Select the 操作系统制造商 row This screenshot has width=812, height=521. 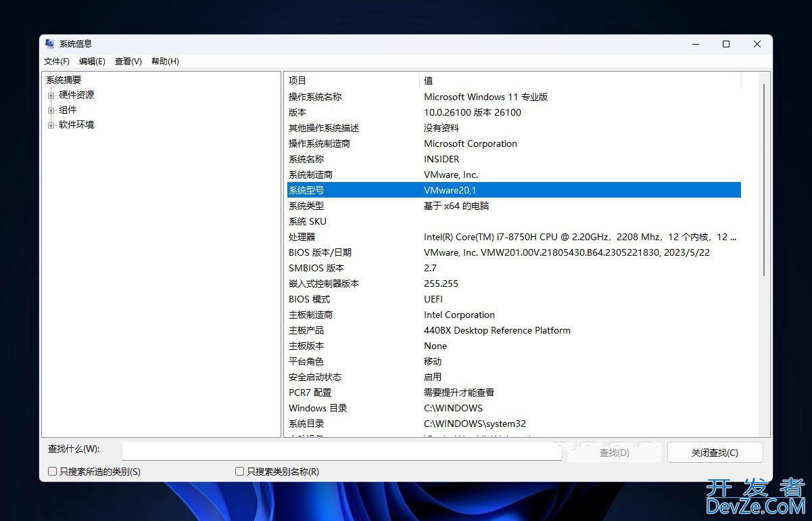coord(513,143)
